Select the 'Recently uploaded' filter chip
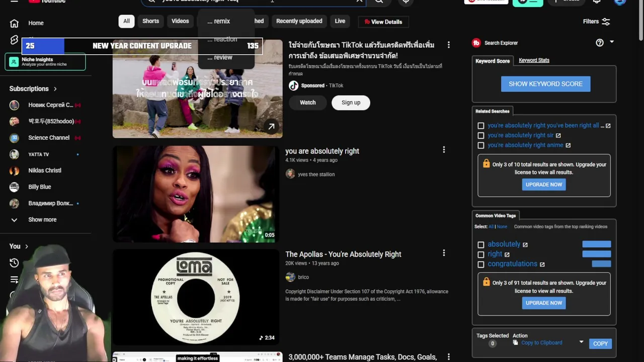The height and width of the screenshot is (362, 644). pos(299,21)
